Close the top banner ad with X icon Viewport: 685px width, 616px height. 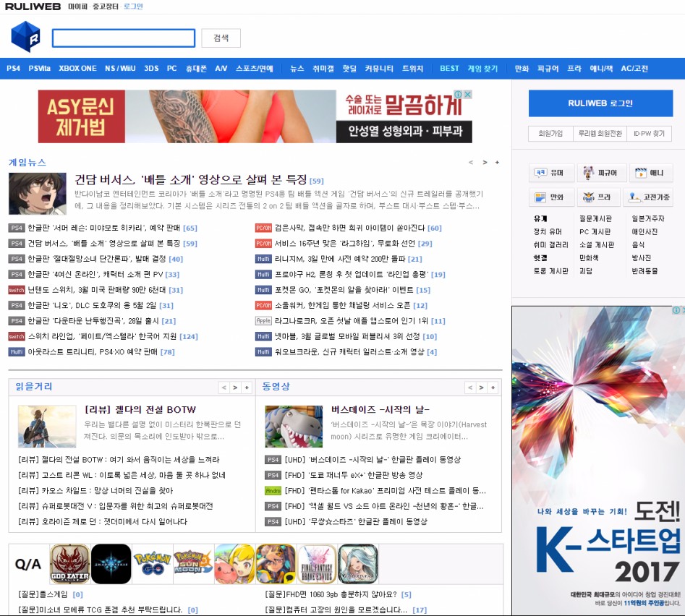(467, 94)
